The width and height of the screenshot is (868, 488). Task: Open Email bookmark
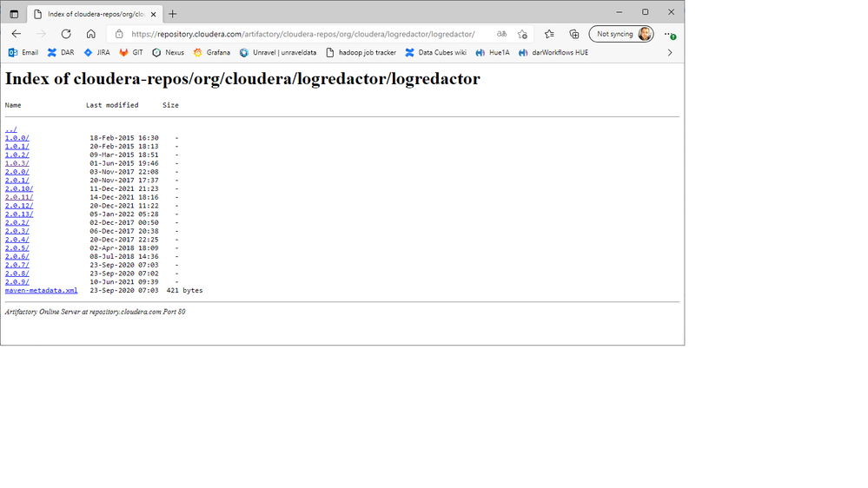[23, 53]
